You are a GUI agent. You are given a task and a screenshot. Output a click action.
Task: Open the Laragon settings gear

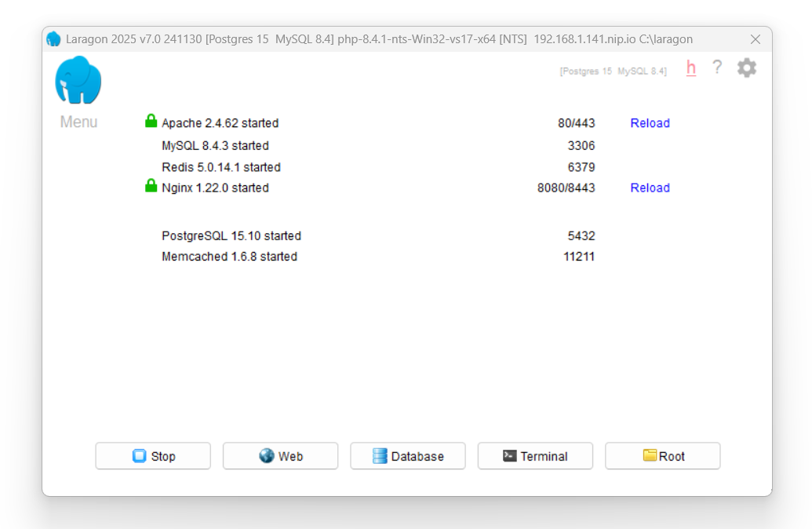click(x=745, y=67)
